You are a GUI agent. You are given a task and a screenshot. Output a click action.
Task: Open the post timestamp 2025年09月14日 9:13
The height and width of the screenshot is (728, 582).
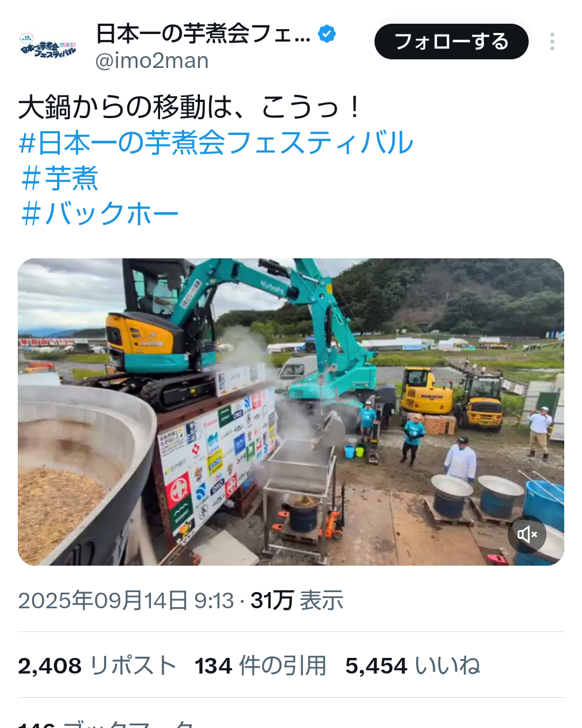point(126,600)
